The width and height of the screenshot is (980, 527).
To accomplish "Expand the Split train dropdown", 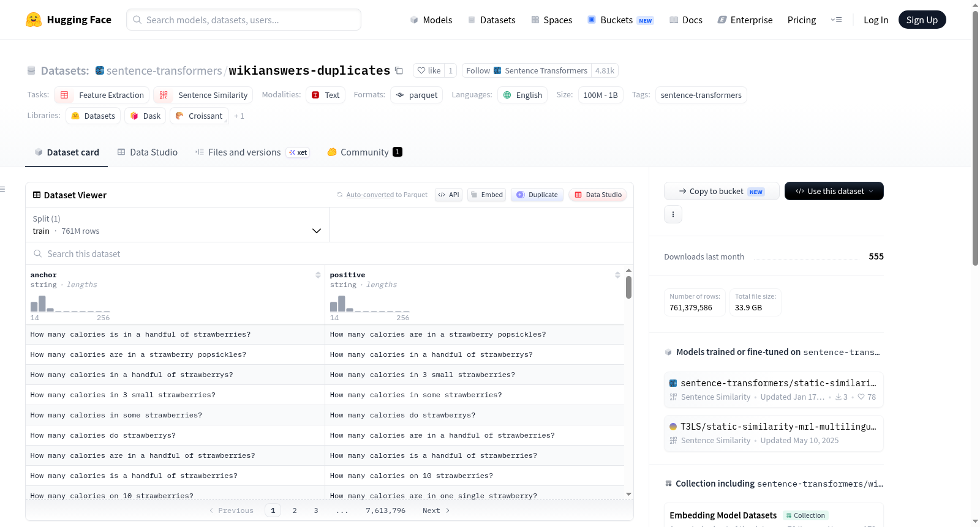I will 177,225.
